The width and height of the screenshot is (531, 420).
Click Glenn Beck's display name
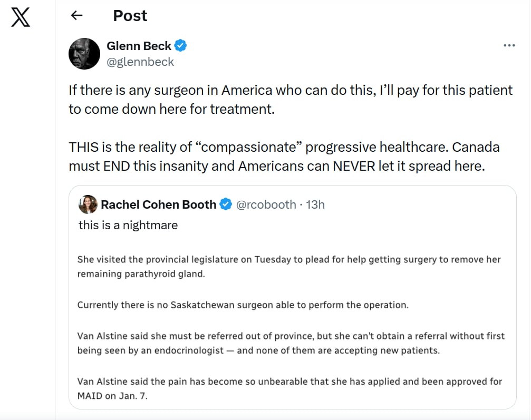click(138, 45)
